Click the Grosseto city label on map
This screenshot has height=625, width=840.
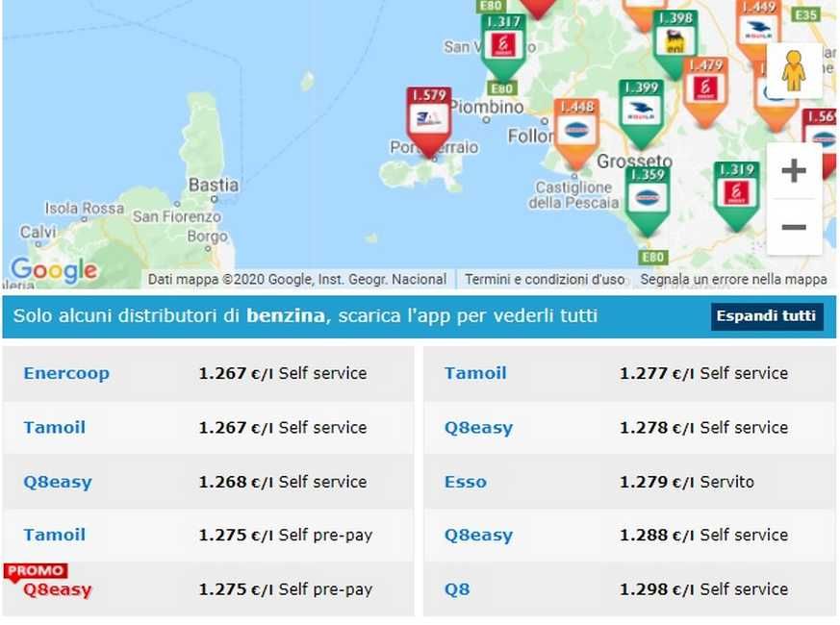pos(634,161)
